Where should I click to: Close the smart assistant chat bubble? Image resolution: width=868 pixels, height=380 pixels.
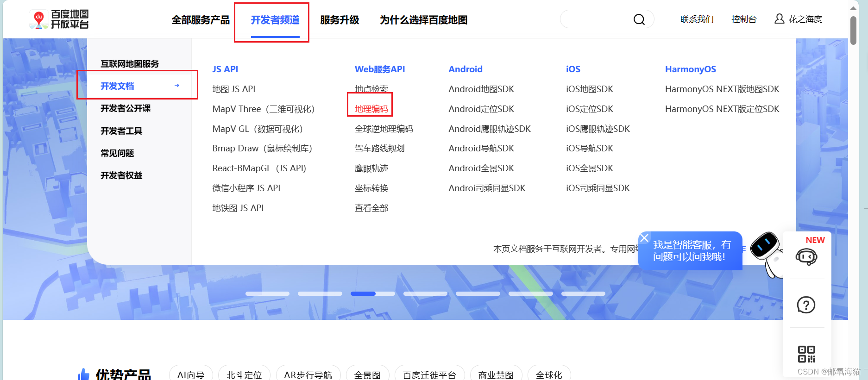[x=644, y=238]
